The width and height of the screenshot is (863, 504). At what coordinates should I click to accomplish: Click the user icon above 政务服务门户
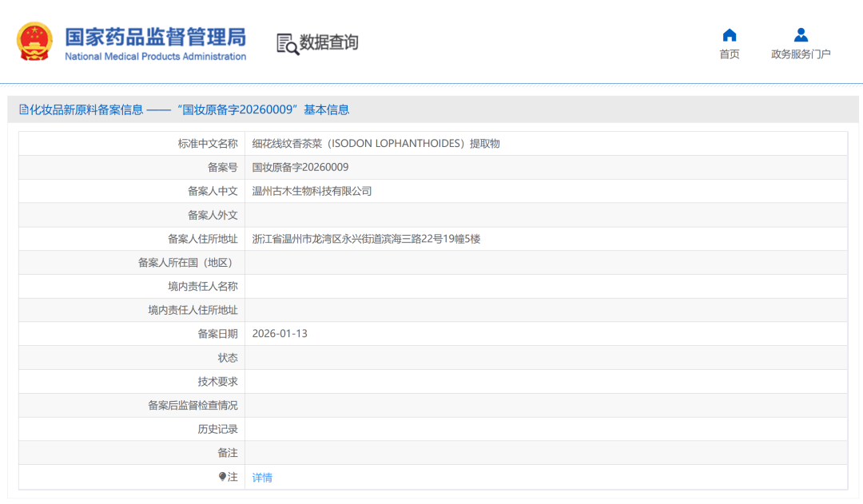tap(801, 35)
